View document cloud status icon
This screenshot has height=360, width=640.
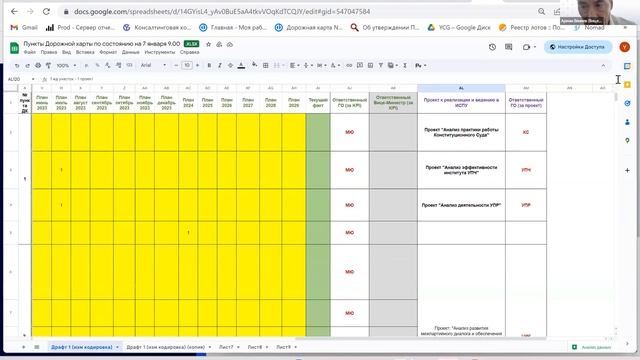pyautogui.click(x=230, y=44)
